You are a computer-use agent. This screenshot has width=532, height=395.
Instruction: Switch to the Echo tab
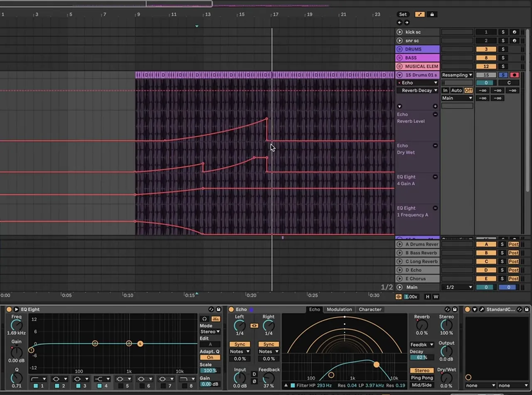click(x=315, y=309)
